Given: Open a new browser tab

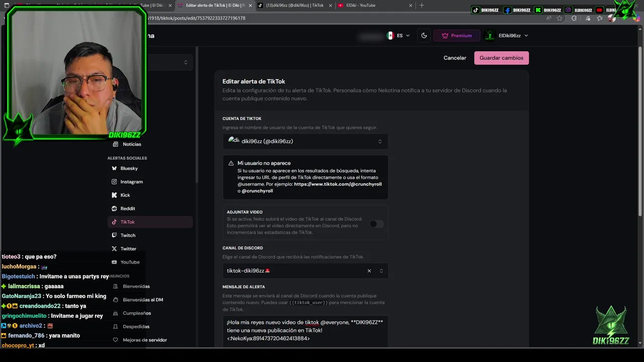Looking at the screenshot, I should (422, 6).
